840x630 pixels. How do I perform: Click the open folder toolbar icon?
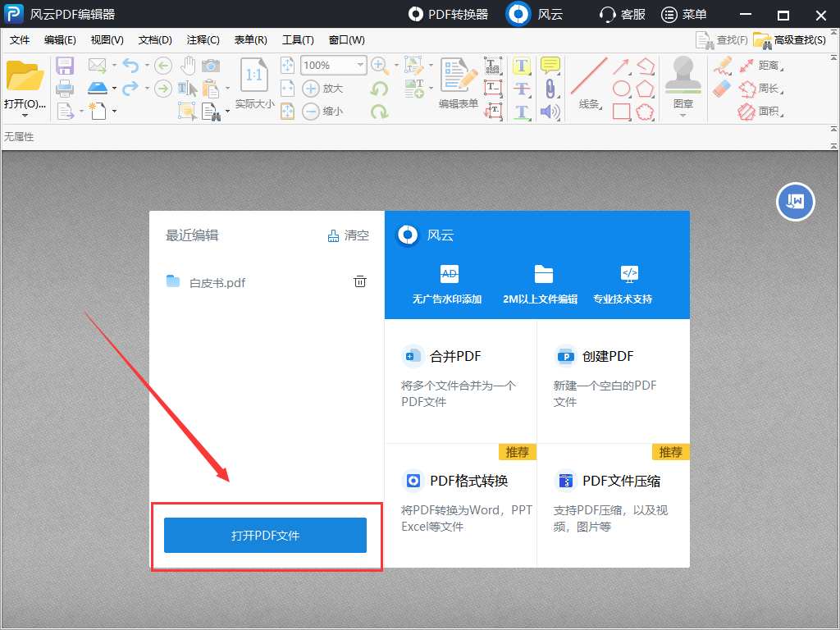point(25,75)
